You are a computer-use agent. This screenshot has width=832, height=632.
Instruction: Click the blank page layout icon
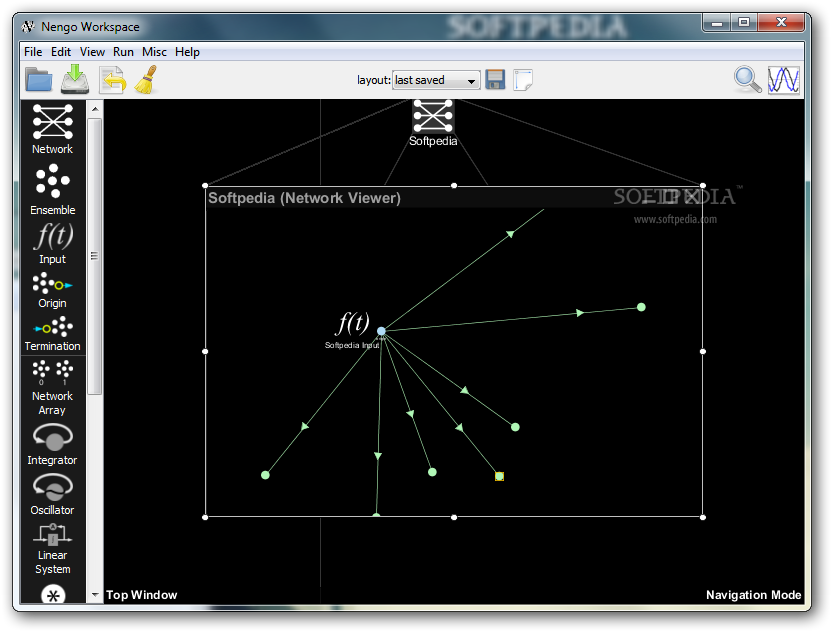tap(523, 80)
